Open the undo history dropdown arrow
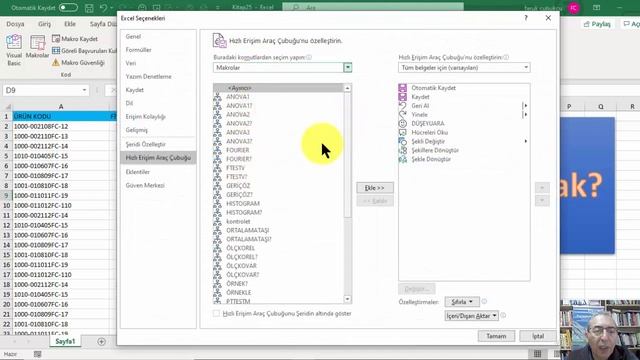 click(x=112, y=8)
